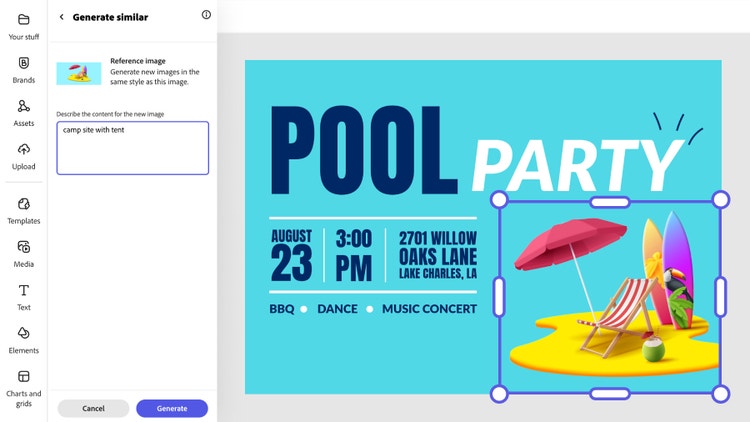Screen dimensions: 750x422
Task: Open the Media panel
Action: pyautogui.click(x=23, y=247)
